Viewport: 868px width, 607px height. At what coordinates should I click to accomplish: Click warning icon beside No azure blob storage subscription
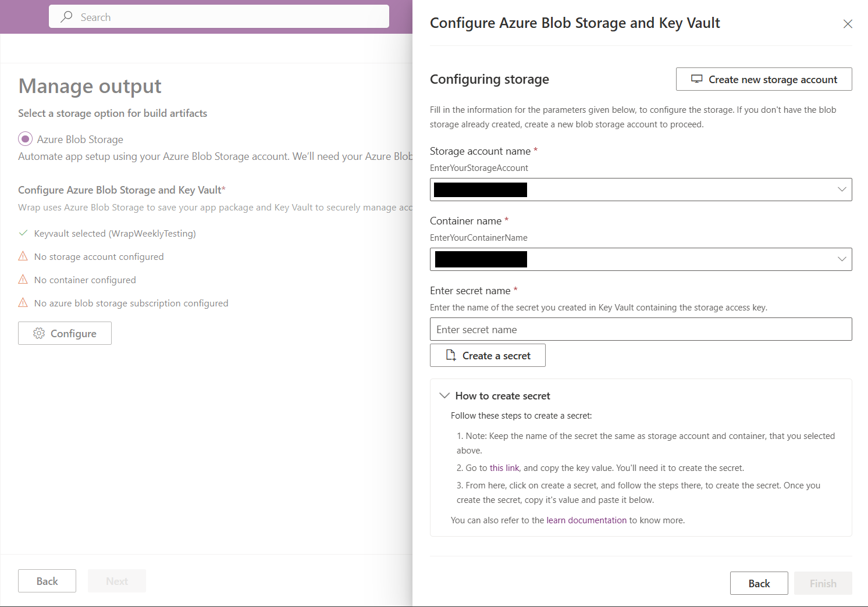point(23,303)
